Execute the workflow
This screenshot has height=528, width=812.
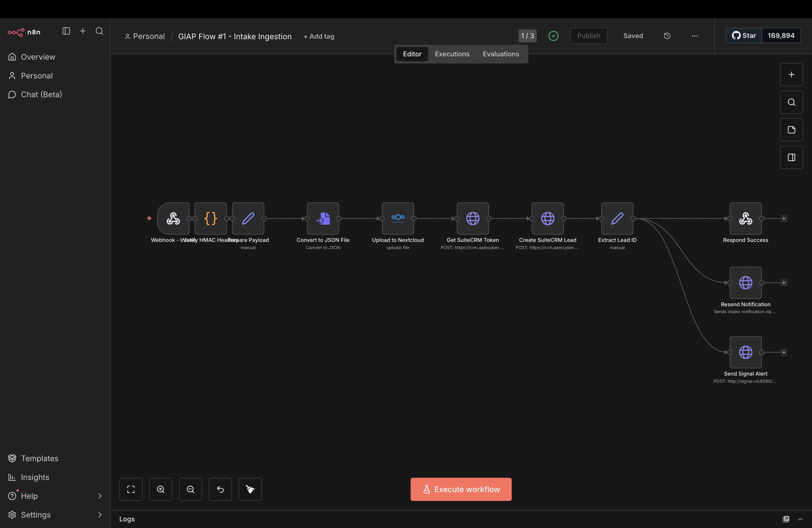461,489
